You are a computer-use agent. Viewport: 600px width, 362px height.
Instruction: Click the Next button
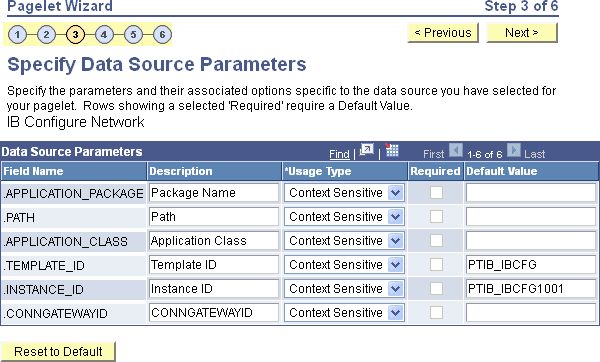coord(522,33)
